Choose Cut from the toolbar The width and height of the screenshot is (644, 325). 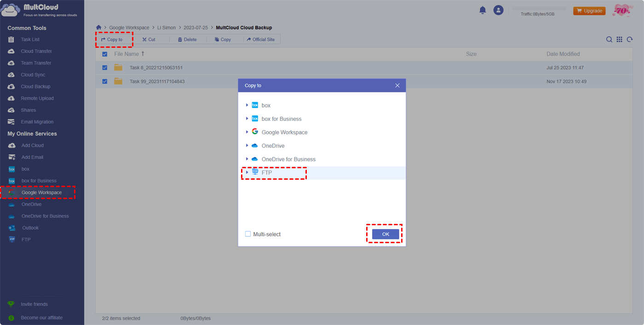(x=148, y=39)
